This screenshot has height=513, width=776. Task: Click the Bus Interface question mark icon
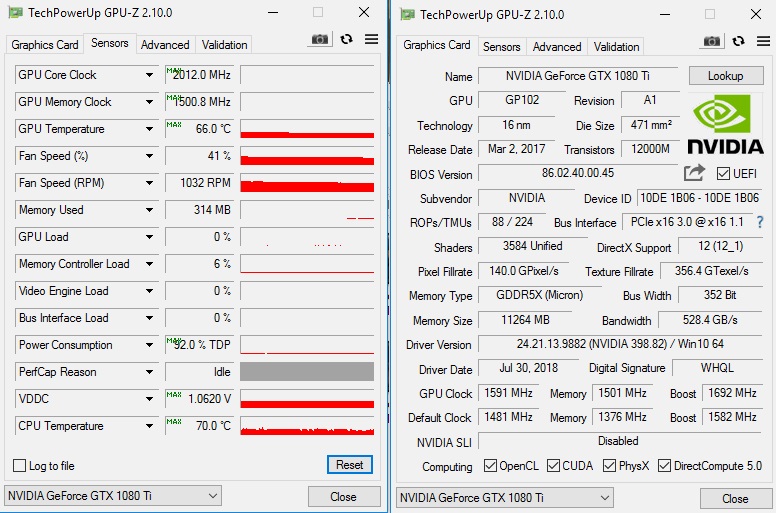pos(760,222)
